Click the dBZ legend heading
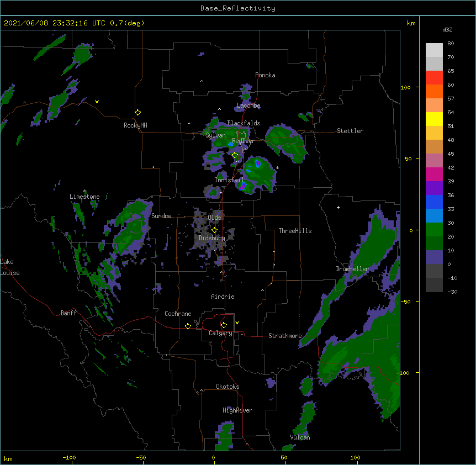Image resolution: width=476 pixels, height=465 pixels. click(447, 30)
